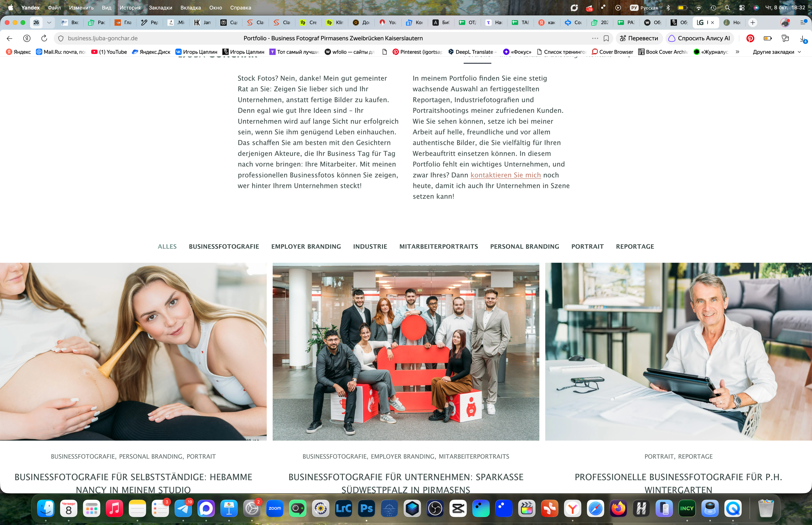Screen dimensions: 812x525
Task: Open the macOS Spotlight search icon
Action: point(727,8)
